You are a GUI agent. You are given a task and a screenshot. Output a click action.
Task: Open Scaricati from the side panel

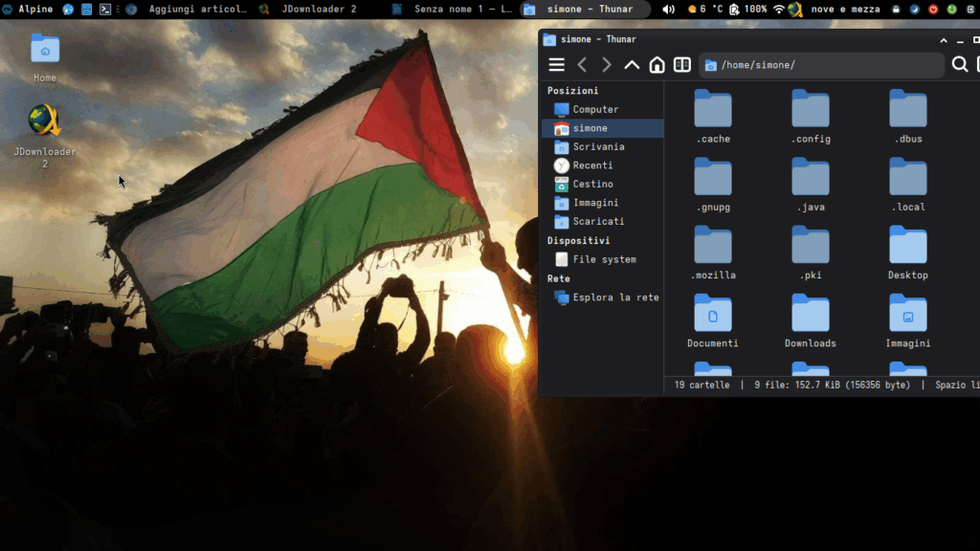tap(597, 221)
